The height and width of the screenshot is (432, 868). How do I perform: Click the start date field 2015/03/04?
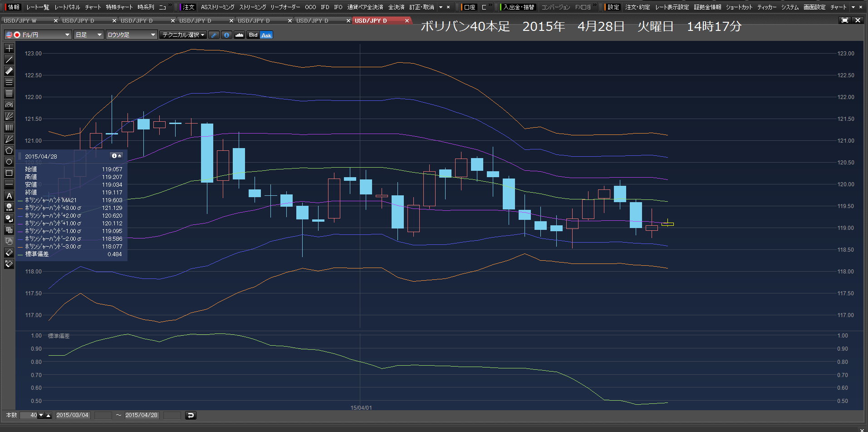(72, 415)
